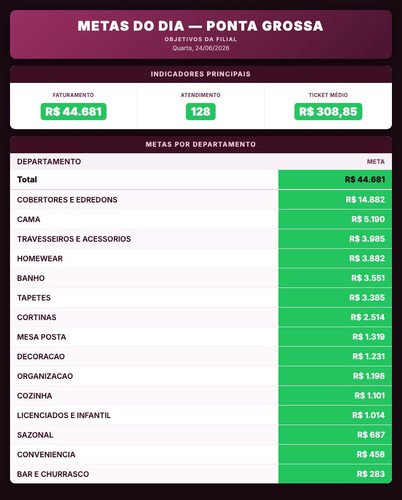Click the Ticket Médio R$ 308,85 badge
This screenshot has width=402, height=500.
pyautogui.click(x=328, y=111)
